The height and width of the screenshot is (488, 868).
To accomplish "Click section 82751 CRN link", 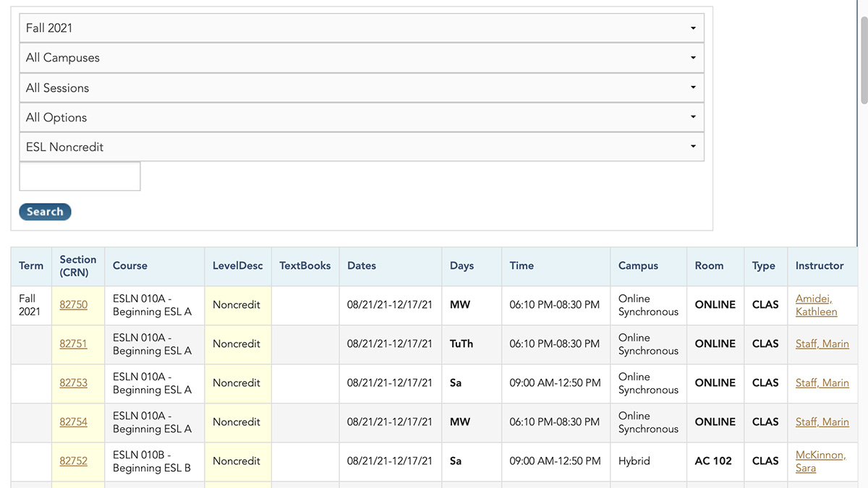I will tap(74, 343).
